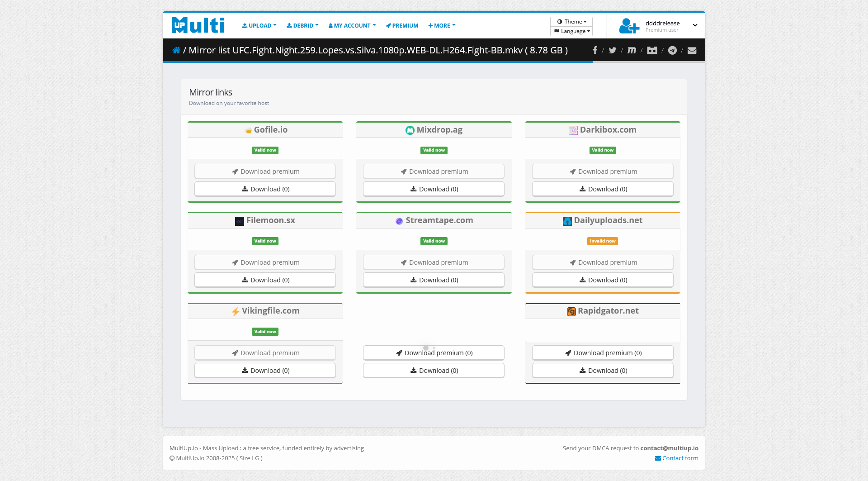Click Download (0) in unnamed middle card
This screenshot has width=868, height=481.
point(434,371)
